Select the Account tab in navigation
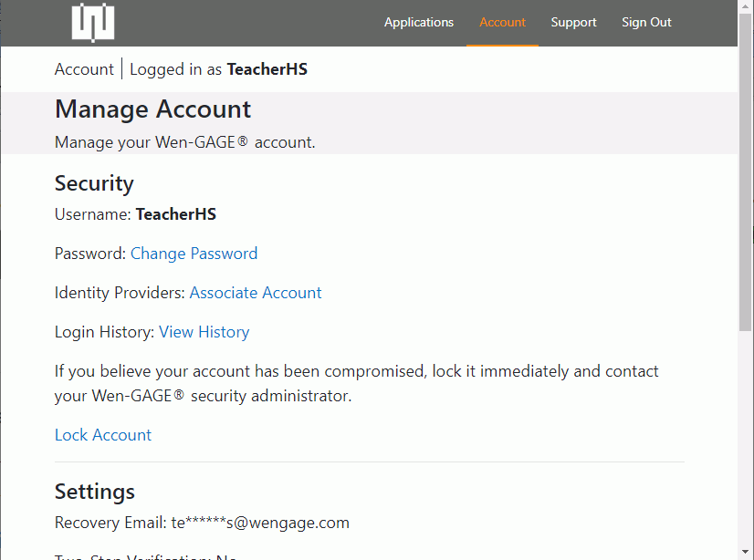Screen dimensions: 754x560 click(x=502, y=23)
